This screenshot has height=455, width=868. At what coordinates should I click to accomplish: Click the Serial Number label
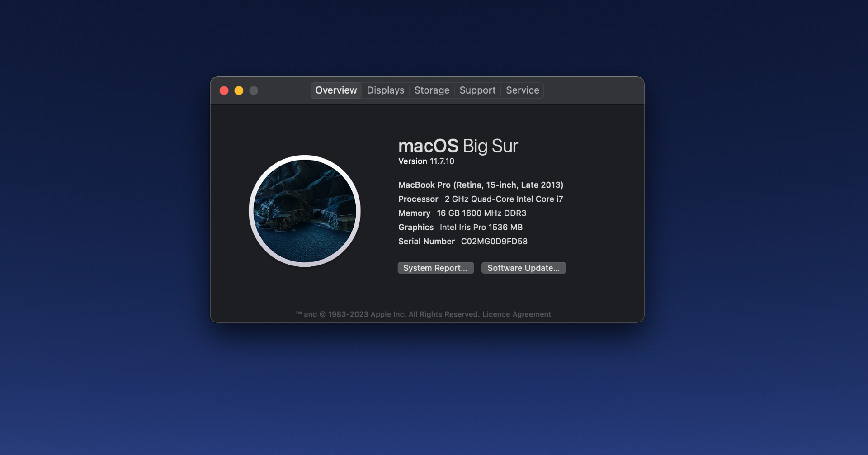(426, 242)
